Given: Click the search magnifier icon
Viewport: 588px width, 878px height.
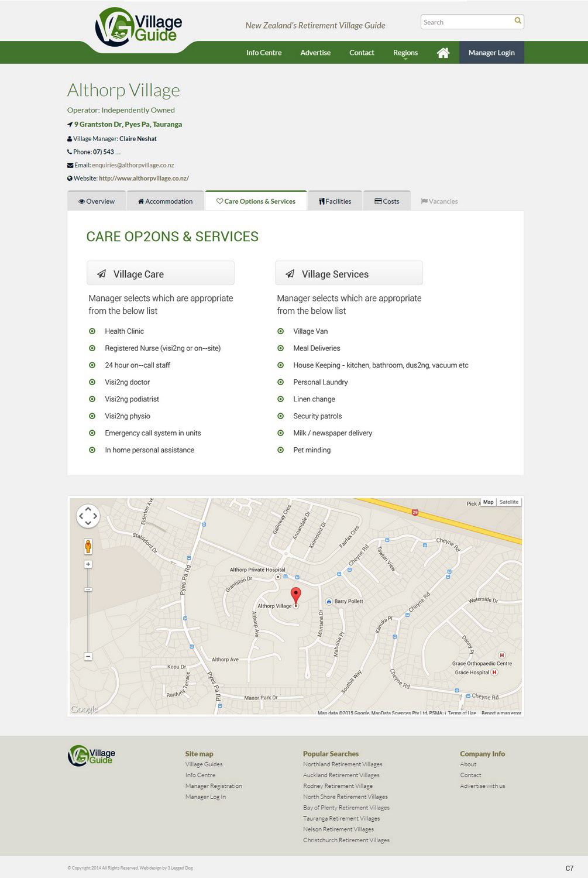Looking at the screenshot, I should point(517,21).
